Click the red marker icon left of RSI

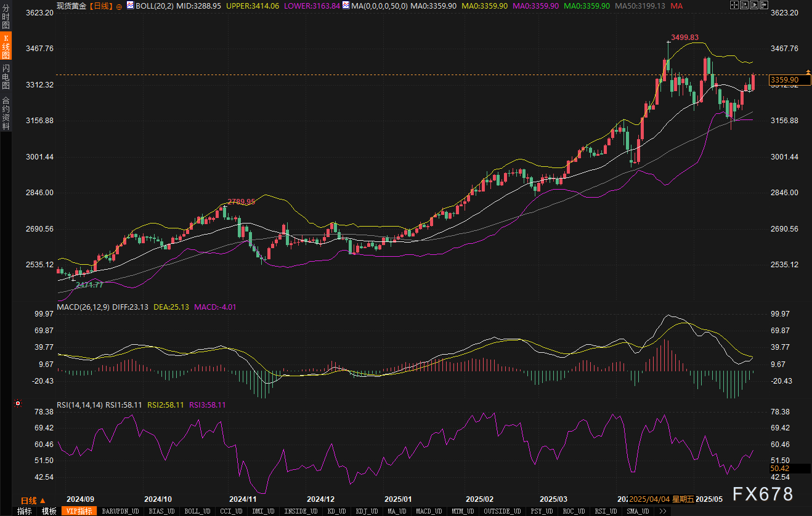pyautogui.click(x=17, y=404)
